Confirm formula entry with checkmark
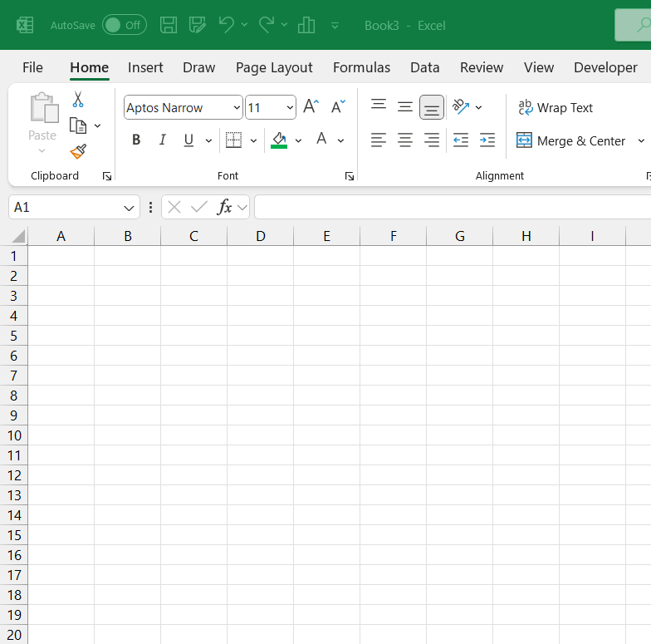 [x=199, y=207]
